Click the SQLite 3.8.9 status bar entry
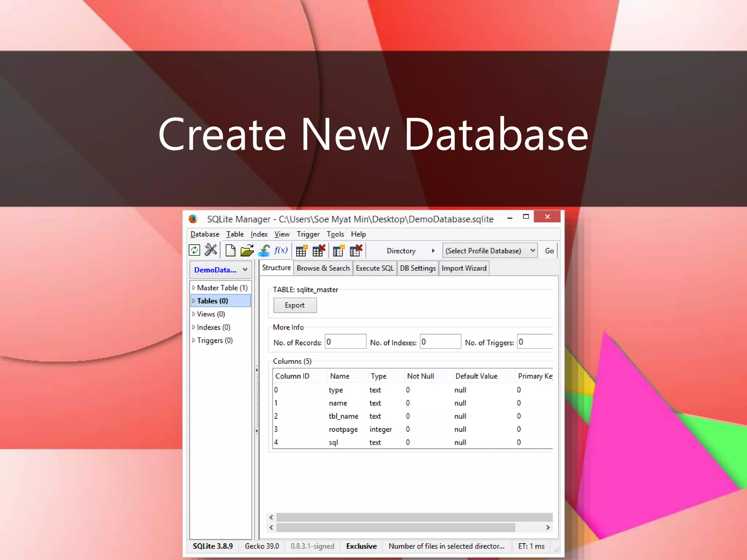The image size is (747, 560). coord(213,546)
